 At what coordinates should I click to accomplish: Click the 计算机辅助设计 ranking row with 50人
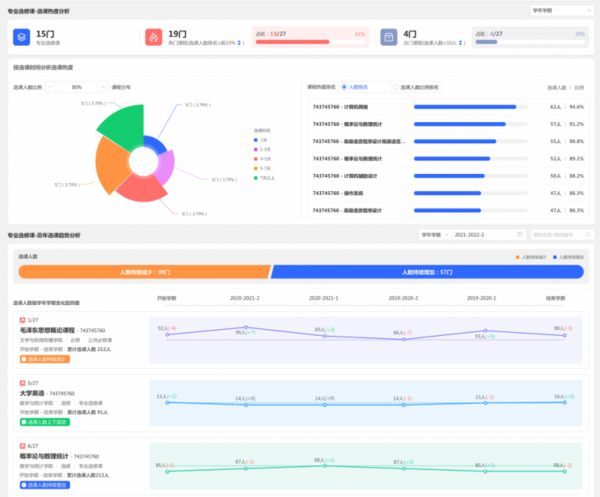[448, 176]
